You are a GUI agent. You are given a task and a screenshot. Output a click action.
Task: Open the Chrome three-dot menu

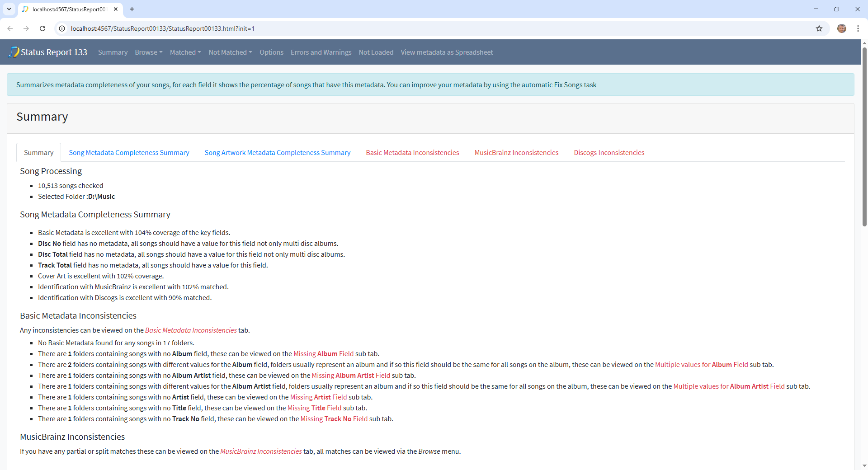[x=858, y=28]
